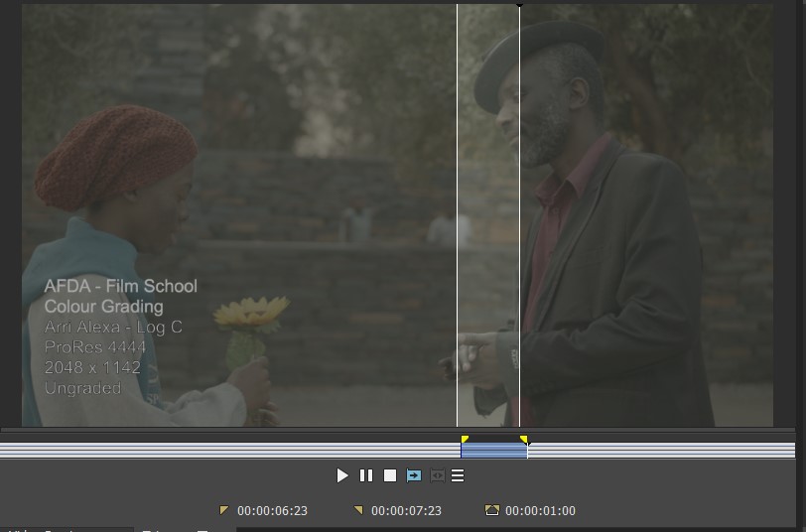
Task: Click the greyed-out icon beside loop playback
Action: click(436, 476)
